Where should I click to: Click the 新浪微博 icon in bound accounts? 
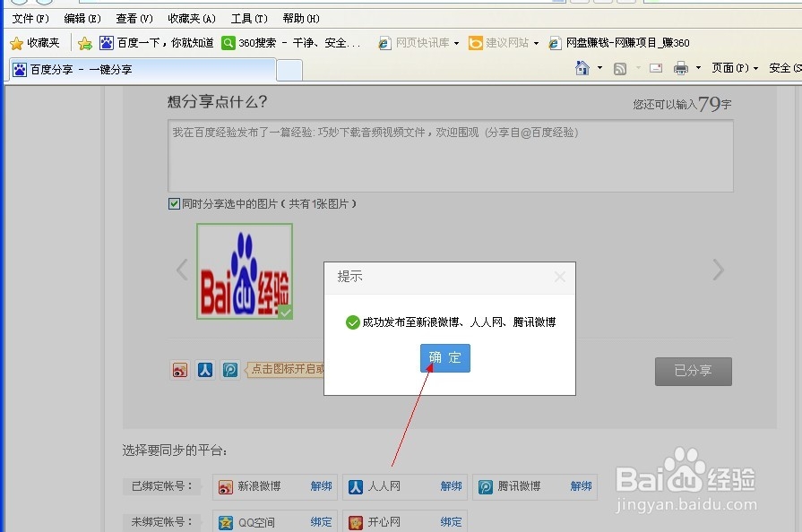pos(226,487)
